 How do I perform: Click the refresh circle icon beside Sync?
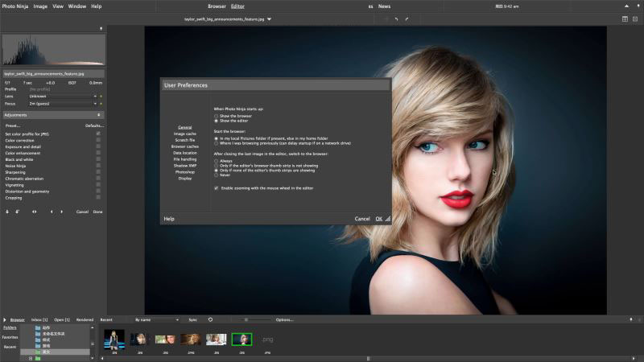(x=210, y=319)
